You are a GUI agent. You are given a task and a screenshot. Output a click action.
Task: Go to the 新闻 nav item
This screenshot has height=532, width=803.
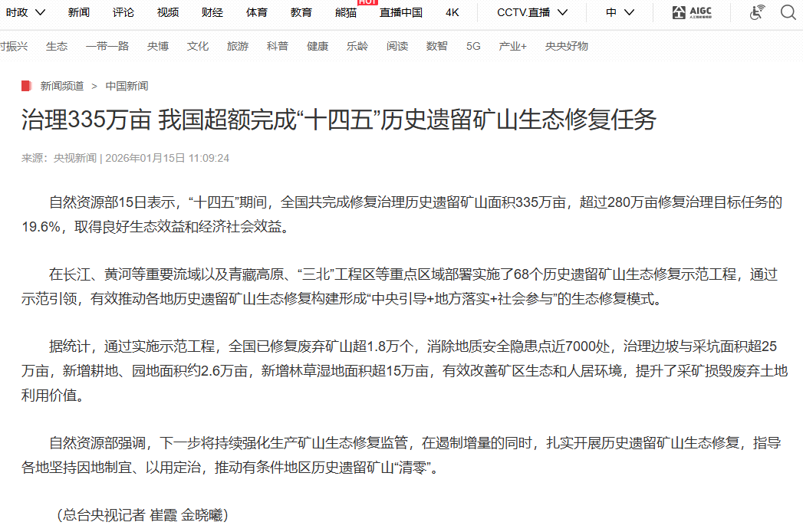coord(79,12)
